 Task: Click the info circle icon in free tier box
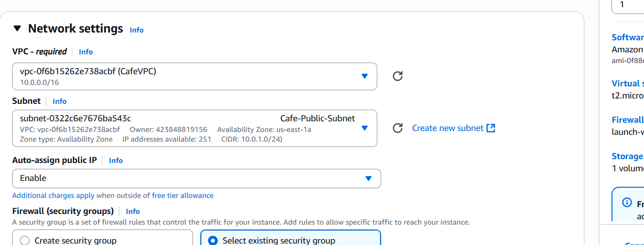pos(627,202)
